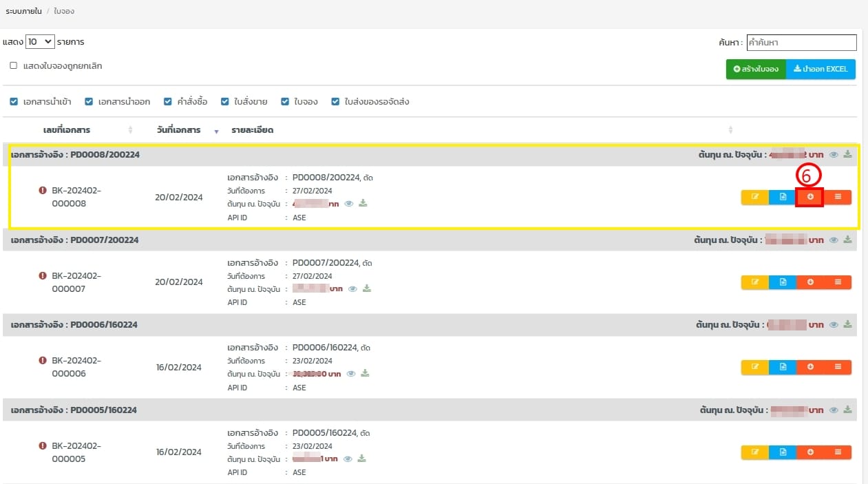
Task: Uncheck the 'เอกสารนำเข้า' filter checkbox
Action: (14, 102)
